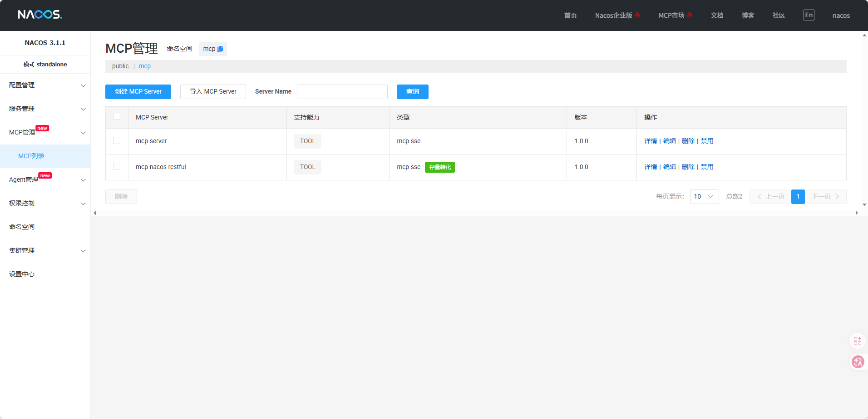Click 删除 for mcp-nacos-restful row
The image size is (868, 419).
tap(688, 167)
